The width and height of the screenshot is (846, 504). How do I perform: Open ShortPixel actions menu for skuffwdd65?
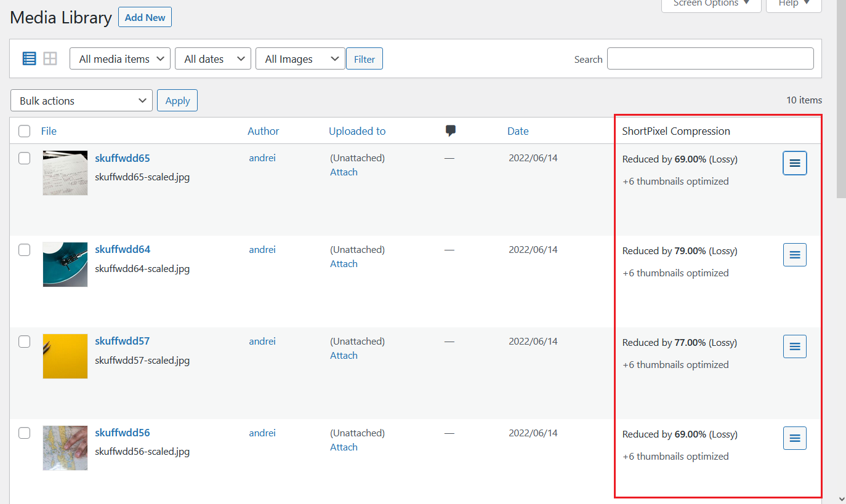[x=794, y=163]
